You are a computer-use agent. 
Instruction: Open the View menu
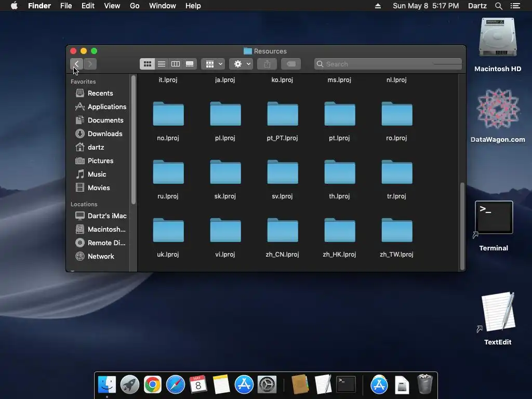112,6
